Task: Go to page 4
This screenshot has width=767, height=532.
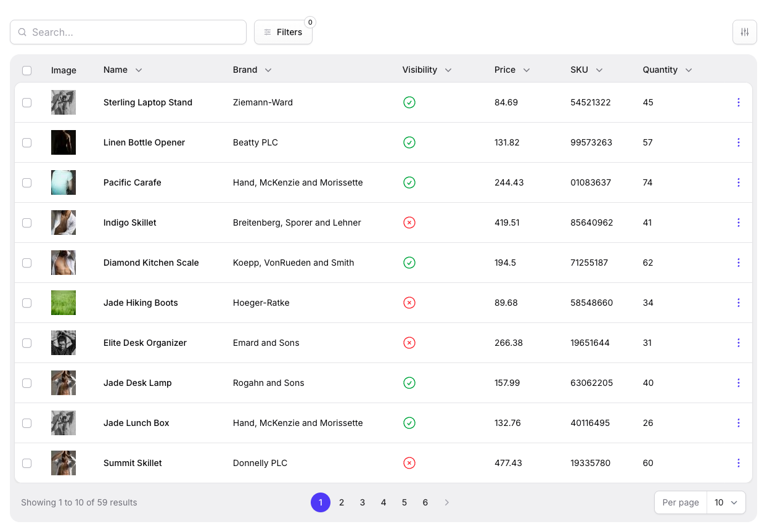Action: (383, 502)
